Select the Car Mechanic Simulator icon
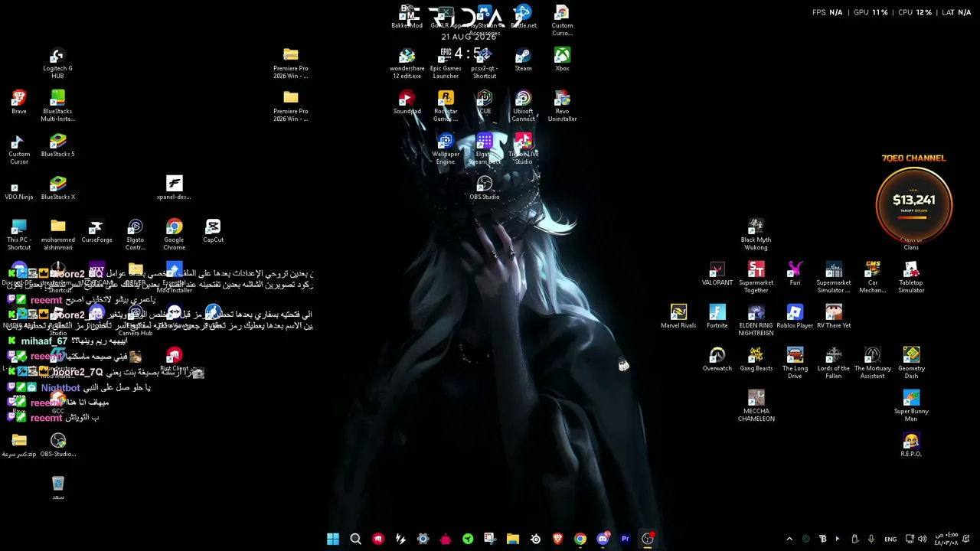This screenshot has height=551, width=980. (873, 278)
